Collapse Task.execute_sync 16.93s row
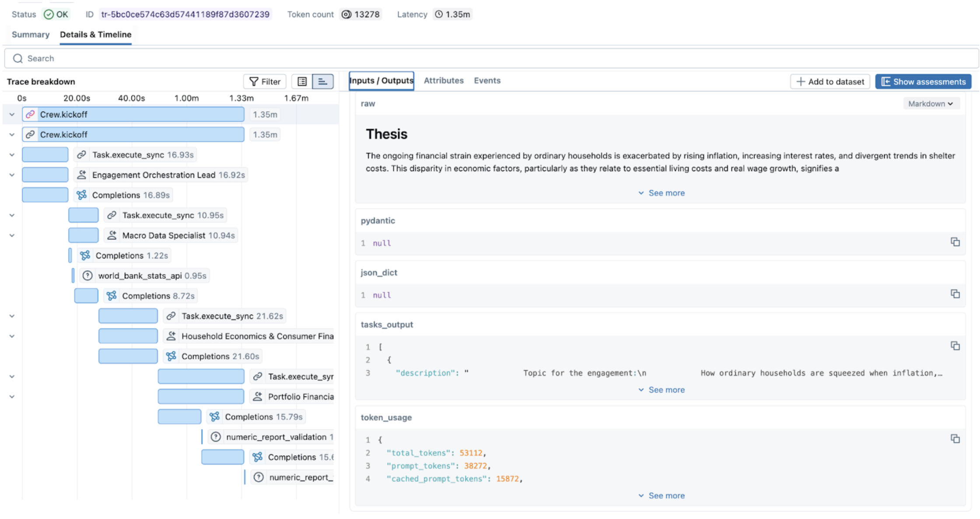 12,155
